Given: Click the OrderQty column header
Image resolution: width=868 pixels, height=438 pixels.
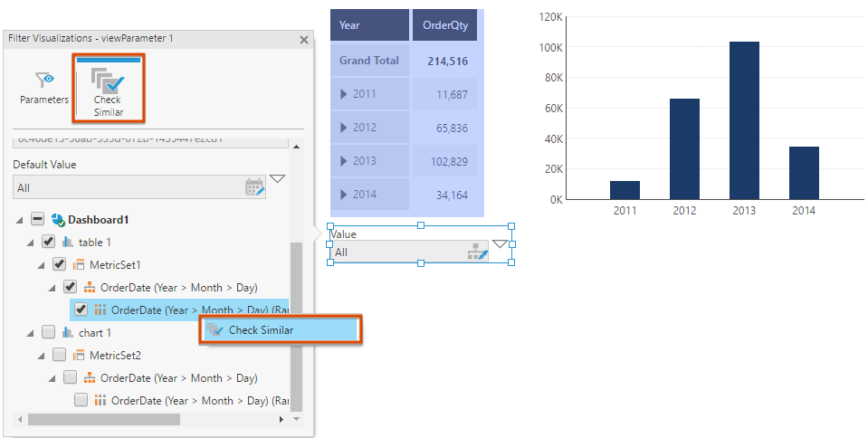Looking at the screenshot, I should tap(444, 25).
